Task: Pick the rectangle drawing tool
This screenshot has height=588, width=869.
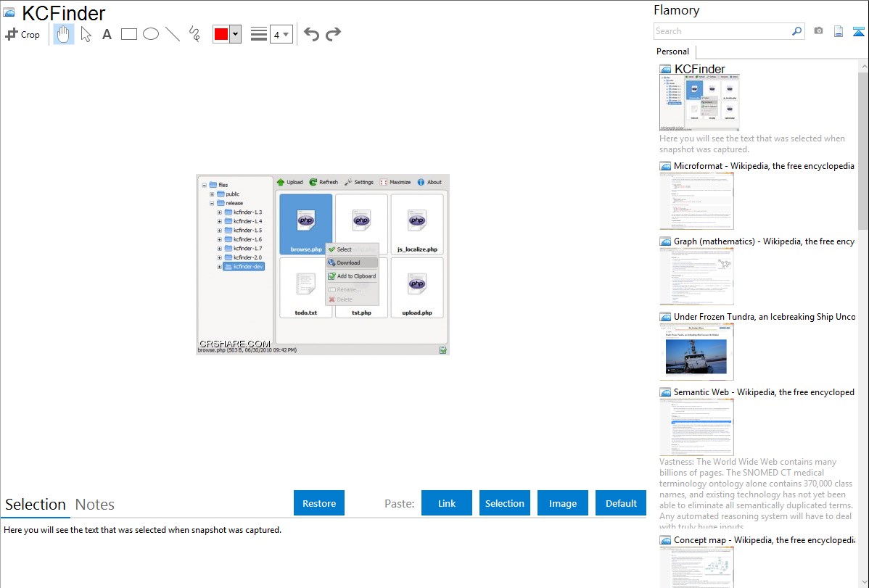Action: point(128,34)
